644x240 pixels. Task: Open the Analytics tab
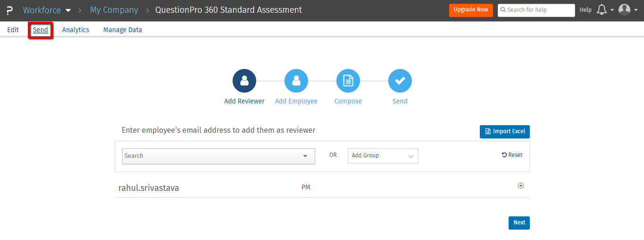pyautogui.click(x=75, y=30)
